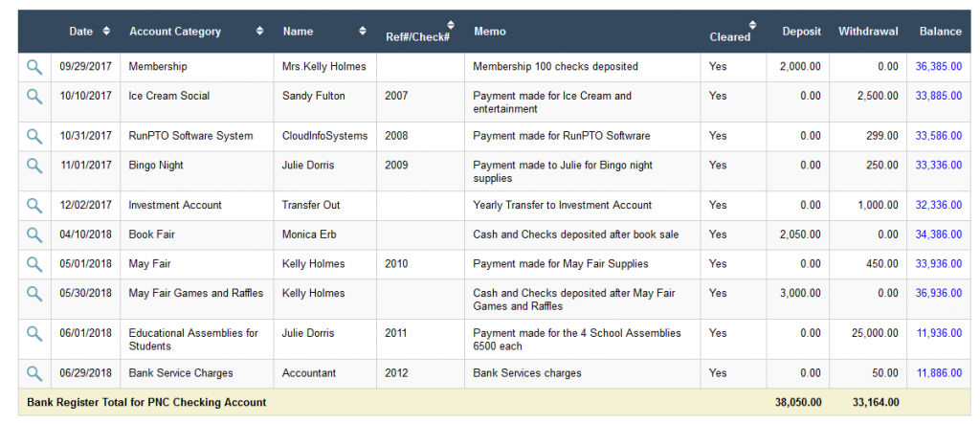This screenshot has height=424, width=980.
Task: Click memo Bank Services charges
Action: (527, 373)
